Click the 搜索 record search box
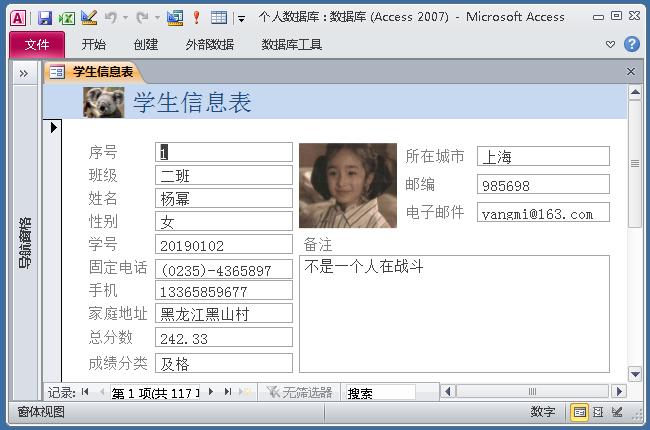This screenshot has width=650, height=430. 380,392
